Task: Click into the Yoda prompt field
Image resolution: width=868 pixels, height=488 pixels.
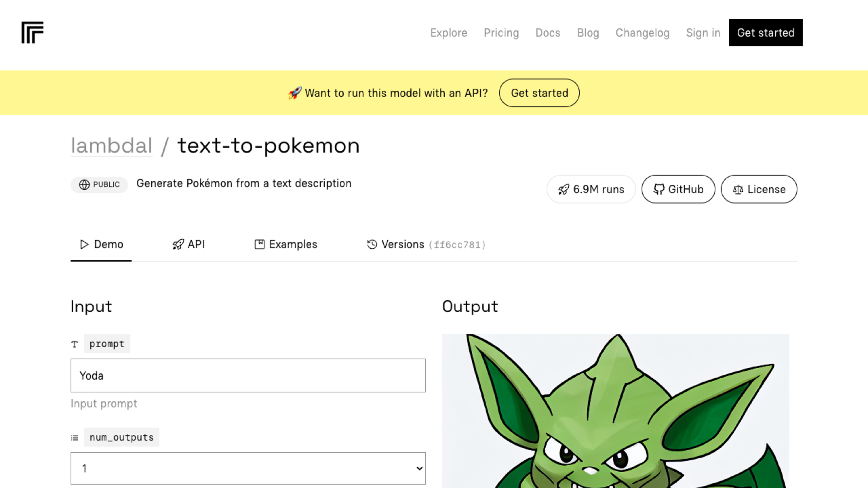Action: 248,375
